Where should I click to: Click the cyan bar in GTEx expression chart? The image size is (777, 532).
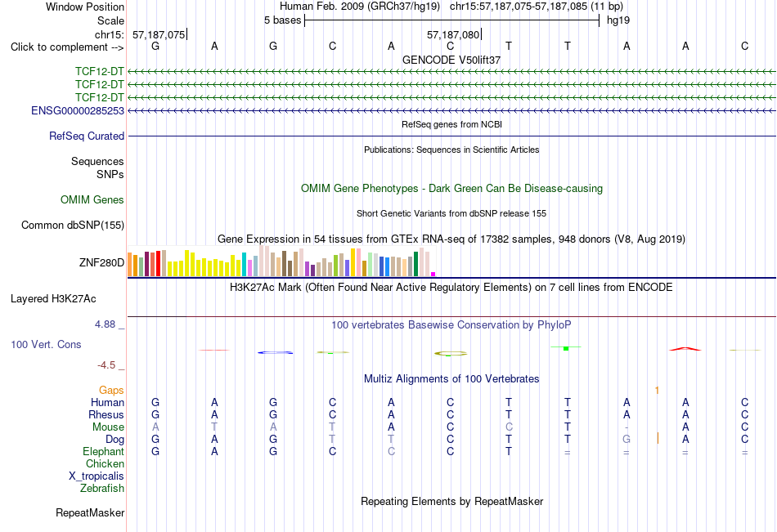coord(244,264)
